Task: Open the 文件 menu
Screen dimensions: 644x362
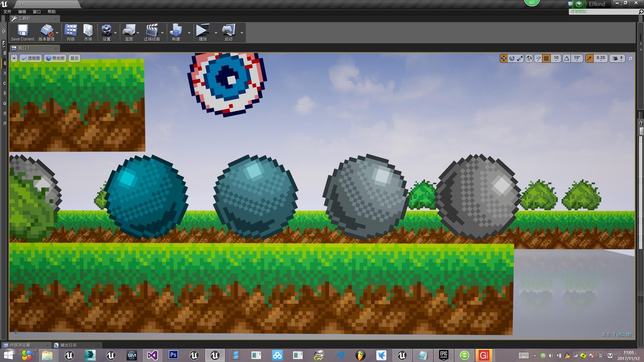Action: [7, 12]
